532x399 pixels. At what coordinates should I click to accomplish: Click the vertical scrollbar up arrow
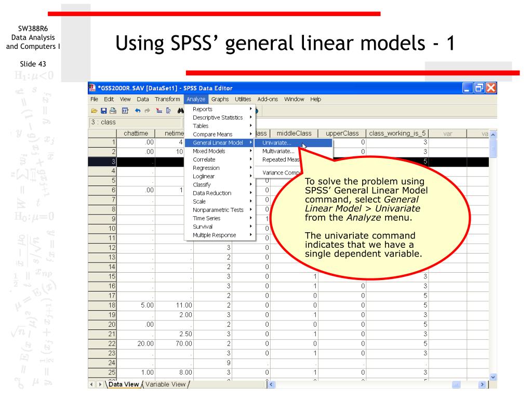(x=493, y=135)
